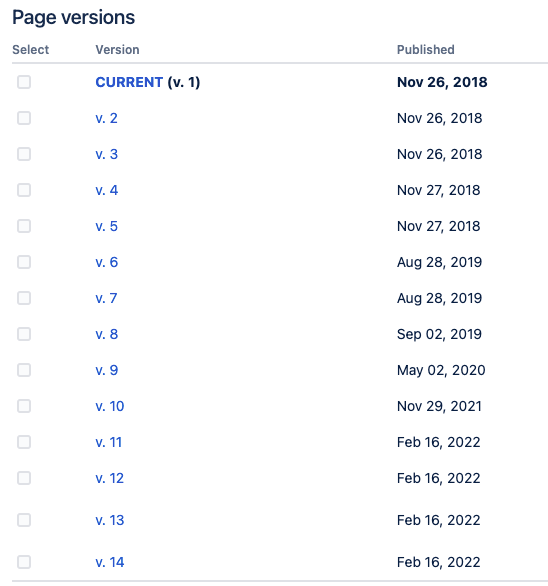
Task: Click the v. 7 version link
Action: point(106,298)
